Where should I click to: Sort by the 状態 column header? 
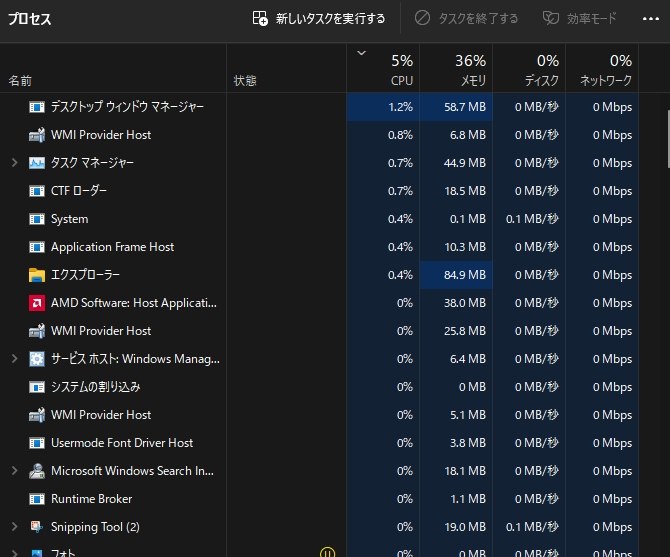pos(286,68)
